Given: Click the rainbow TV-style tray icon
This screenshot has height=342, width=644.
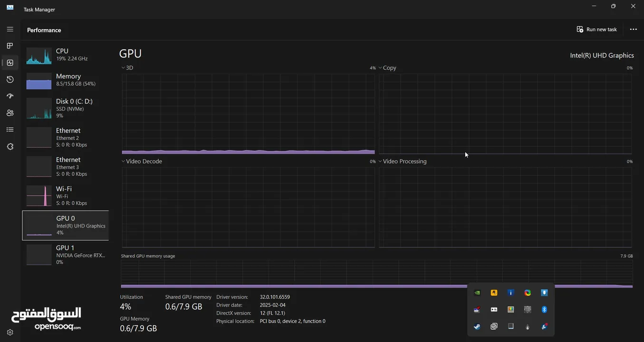Looking at the screenshot, I should coord(511,310).
